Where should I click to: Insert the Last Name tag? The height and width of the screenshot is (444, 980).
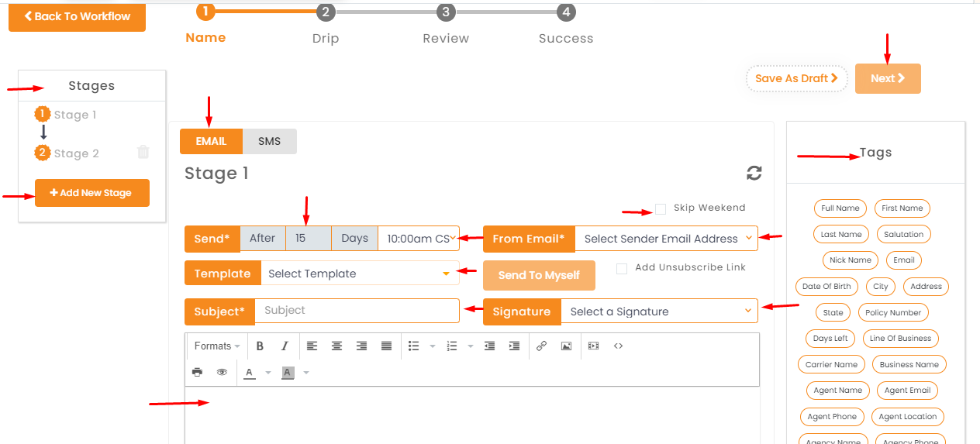click(841, 234)
